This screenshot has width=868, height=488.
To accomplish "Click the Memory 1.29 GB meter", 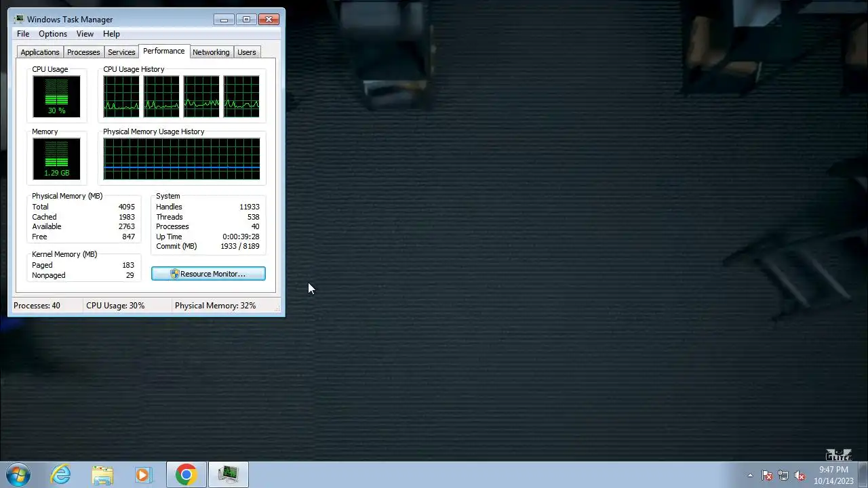I will (x=56, y=159).
